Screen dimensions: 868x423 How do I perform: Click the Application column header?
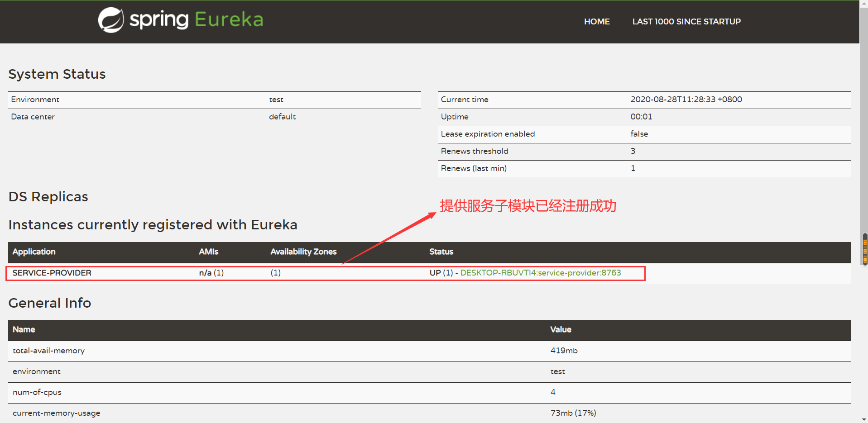pos(34,252)
